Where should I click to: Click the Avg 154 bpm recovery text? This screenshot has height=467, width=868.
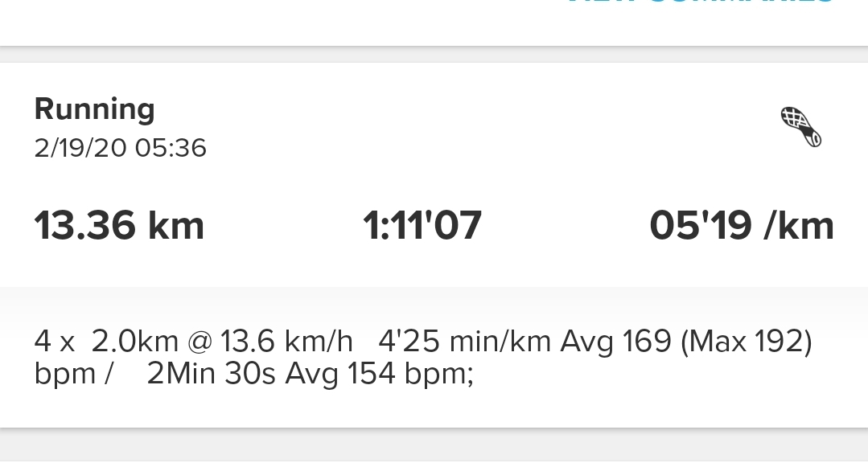379,374
